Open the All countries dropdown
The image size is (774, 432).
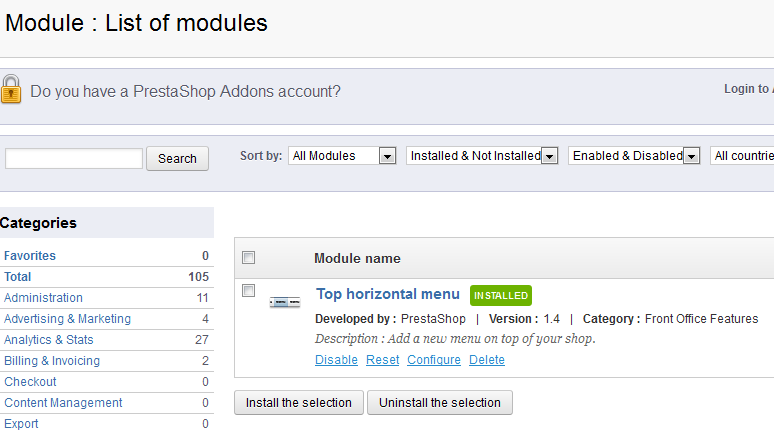(x=742, y=156)
